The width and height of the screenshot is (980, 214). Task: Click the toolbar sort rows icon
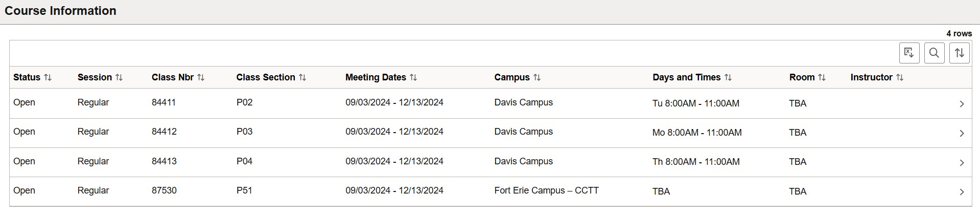point(959,53)
